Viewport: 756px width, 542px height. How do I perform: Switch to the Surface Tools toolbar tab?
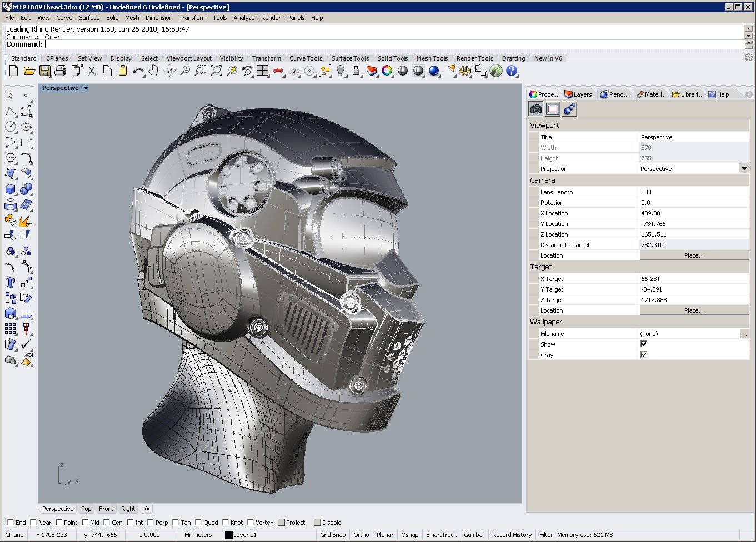pos(350,58)
